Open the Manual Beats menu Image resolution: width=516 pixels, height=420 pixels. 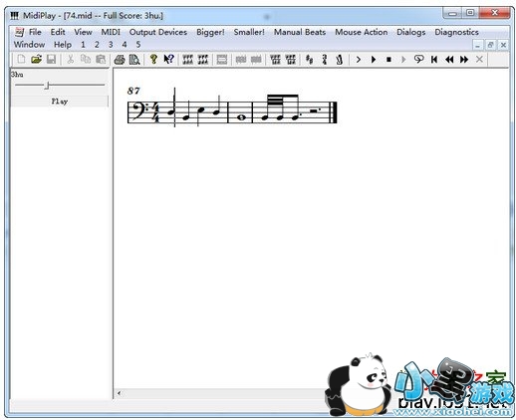click(300, 32)
